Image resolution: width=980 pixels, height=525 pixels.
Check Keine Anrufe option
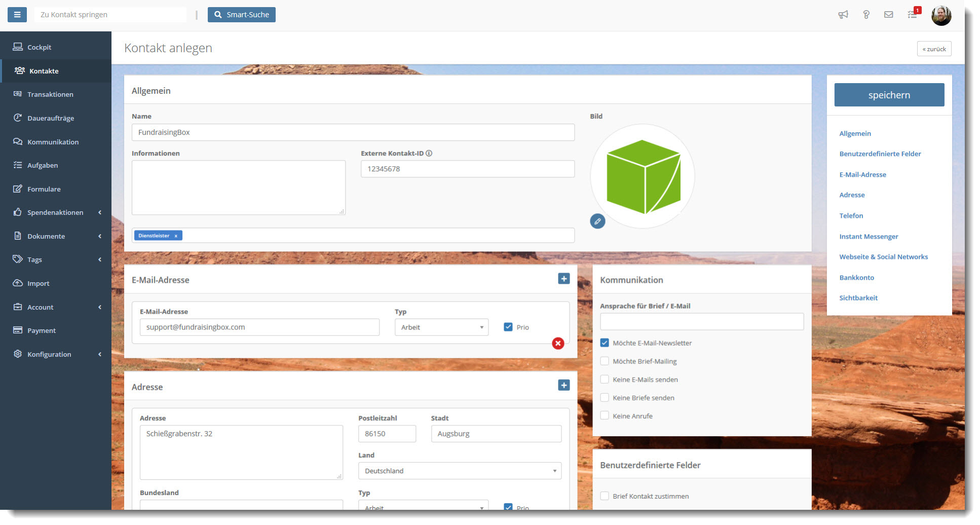click(605, 415)
